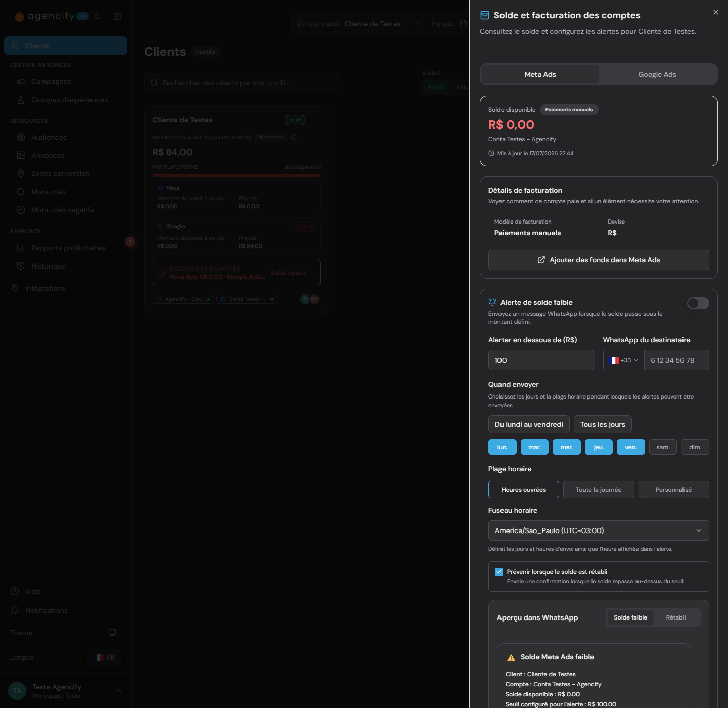728x708 pixels.
Task: Click the Notifications bell icon
Action: (x=15, y=610)
